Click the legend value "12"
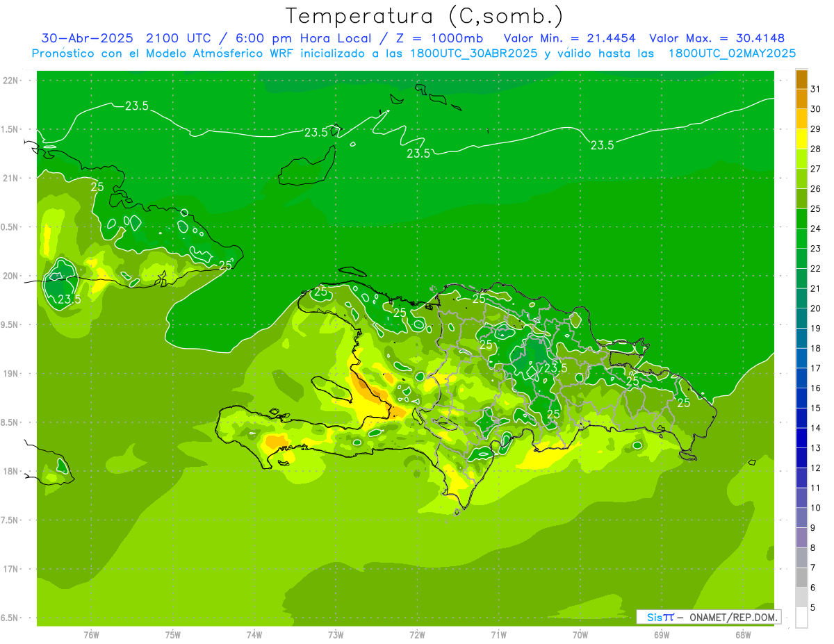This screenshot has height=644, width=834. (x=816, y=468)
